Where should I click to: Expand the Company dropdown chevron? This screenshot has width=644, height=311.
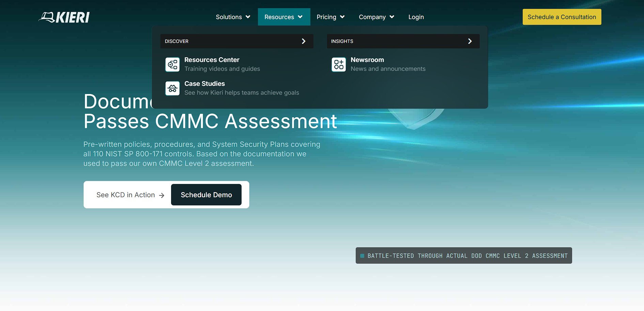pyautogui.click(x=392, y=17)
